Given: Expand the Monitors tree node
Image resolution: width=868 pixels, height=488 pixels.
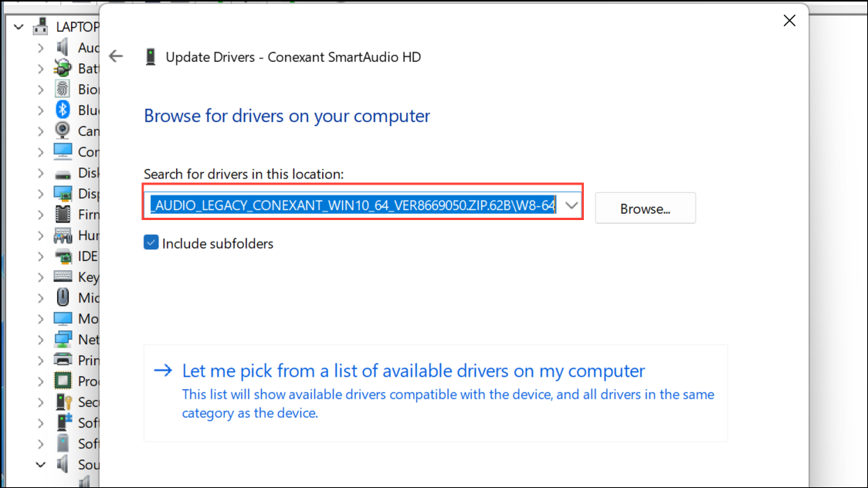Looking at the screenshot, I should [x=40, y=319].
